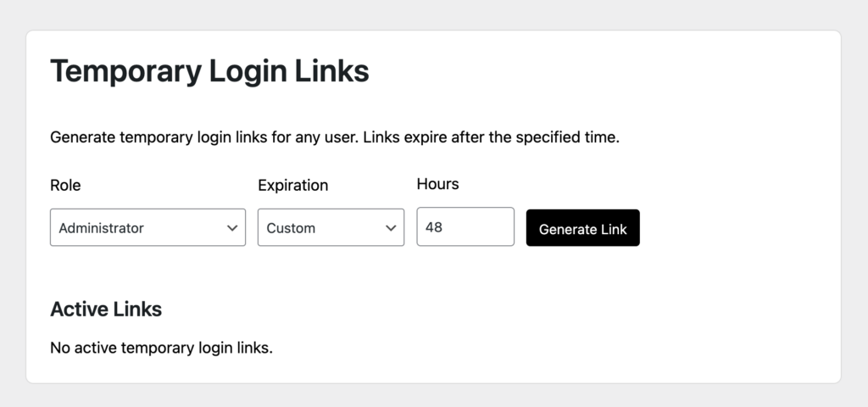Click the Role dropdown chevron arrow
The height and width of the screenshot is (407, 868).
pos(232,228)
